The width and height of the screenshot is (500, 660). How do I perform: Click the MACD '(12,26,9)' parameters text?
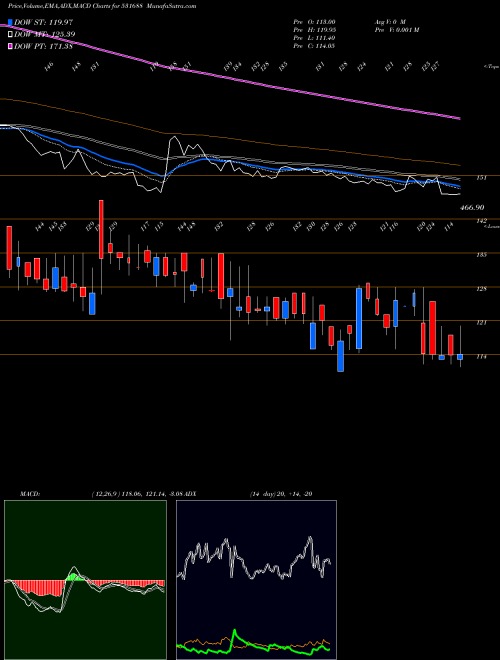(x=105, y=494)
